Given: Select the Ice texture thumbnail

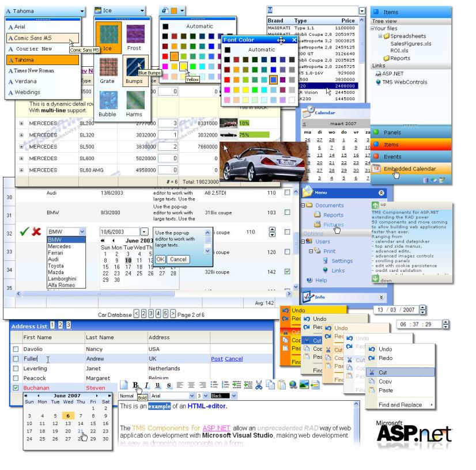Looking at the screenshot, I should tap(109, 34).
